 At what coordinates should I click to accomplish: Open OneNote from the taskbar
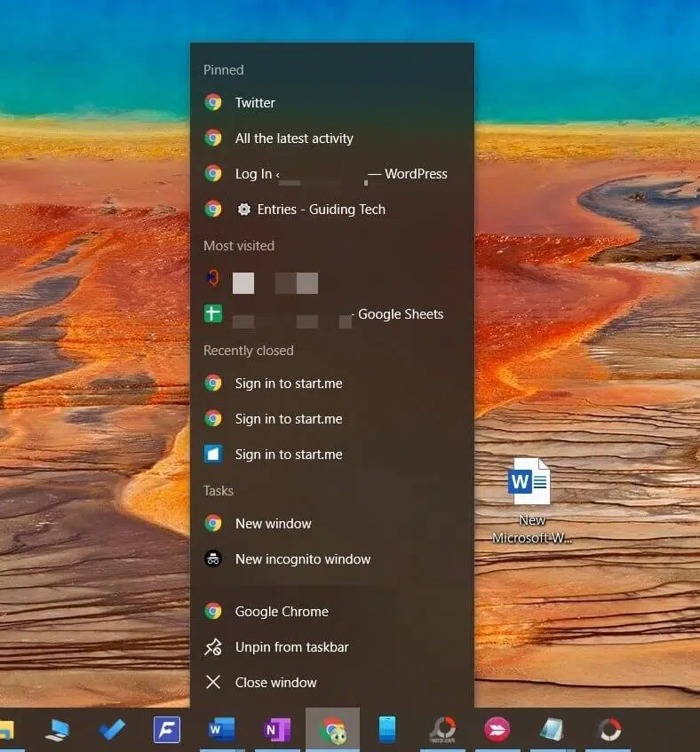[277, 730]
